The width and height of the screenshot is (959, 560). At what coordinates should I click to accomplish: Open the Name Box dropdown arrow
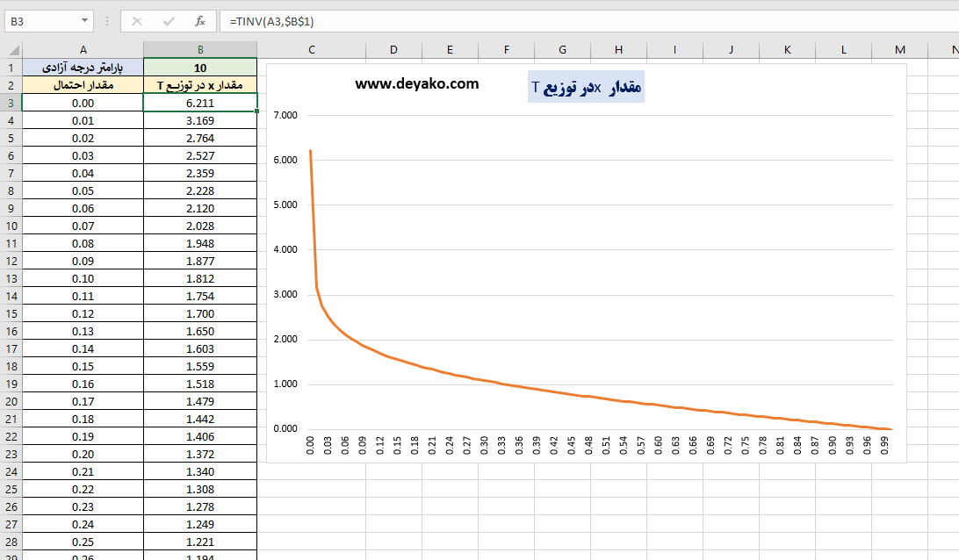84,20
